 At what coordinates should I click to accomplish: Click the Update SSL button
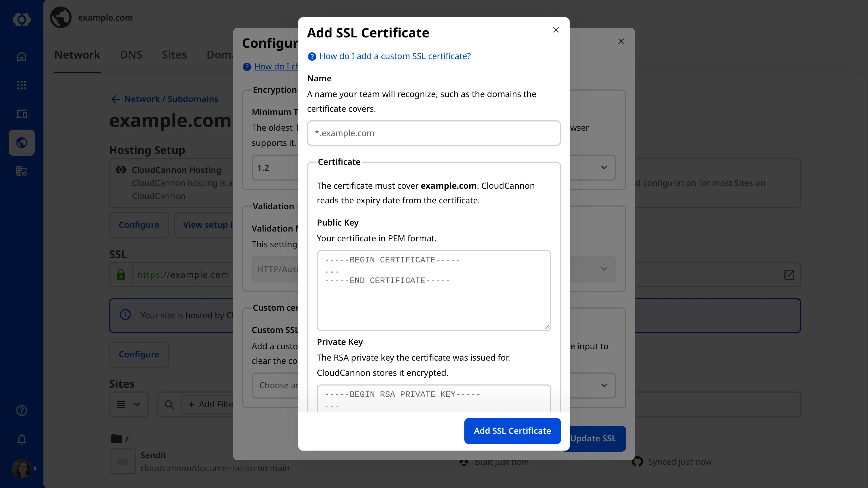tap(593, 438)
